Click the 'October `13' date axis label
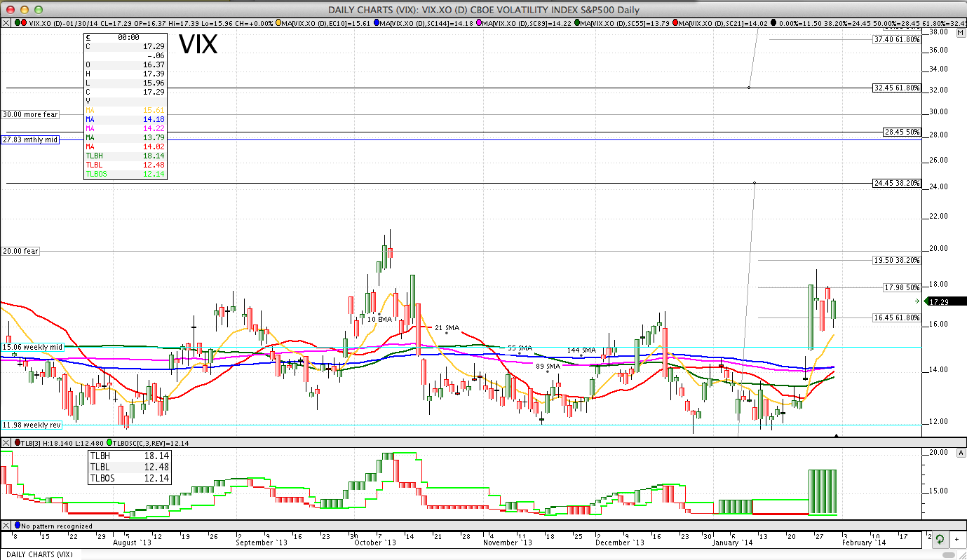This screenshot has height=560, width=967. point(374,542)
